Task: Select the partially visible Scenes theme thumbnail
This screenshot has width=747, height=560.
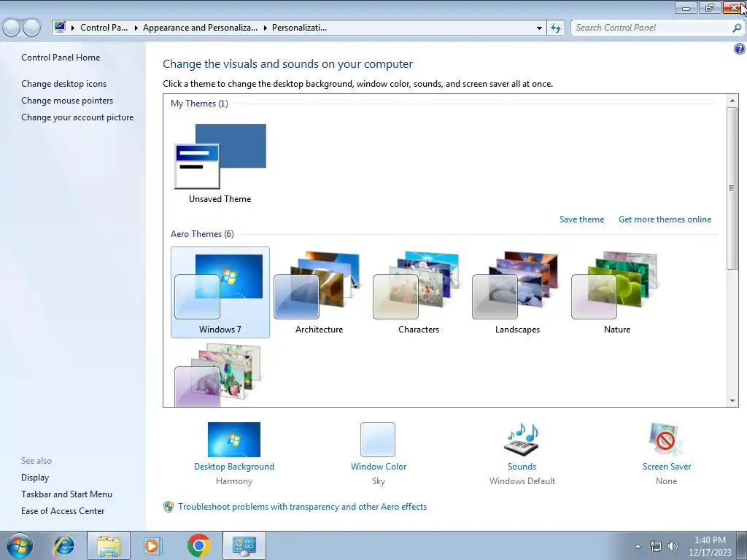Action: click(x=219, y=376)
